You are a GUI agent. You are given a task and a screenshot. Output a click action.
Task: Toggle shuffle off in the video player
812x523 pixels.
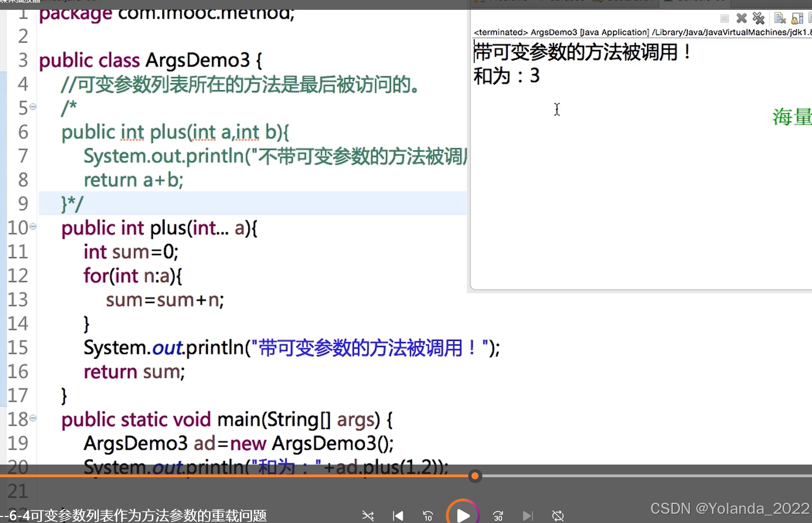tap(368, 516)
